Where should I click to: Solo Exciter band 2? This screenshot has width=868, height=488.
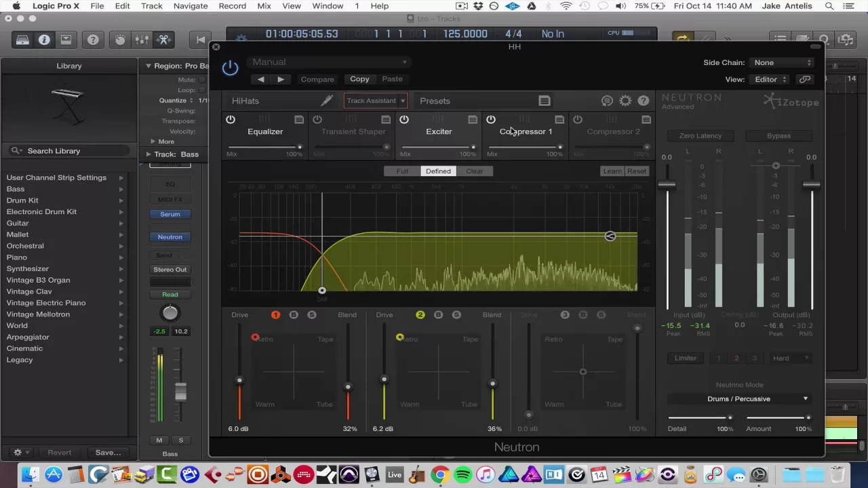pos(456,315)
